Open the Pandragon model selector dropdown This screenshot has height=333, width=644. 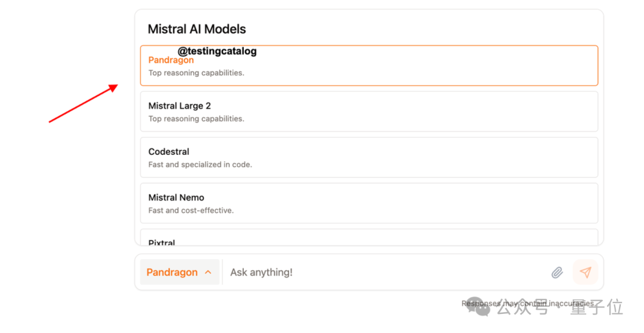click(172, 272)
